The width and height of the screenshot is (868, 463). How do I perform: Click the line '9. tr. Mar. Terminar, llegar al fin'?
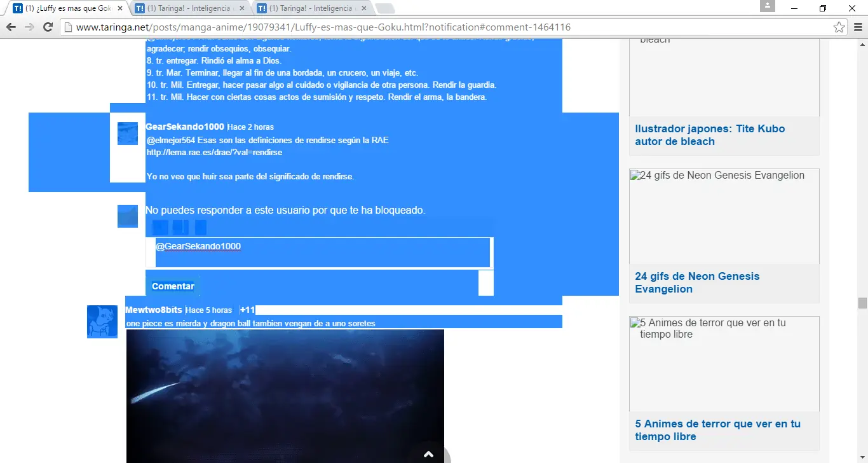click(x=282, y=73)
